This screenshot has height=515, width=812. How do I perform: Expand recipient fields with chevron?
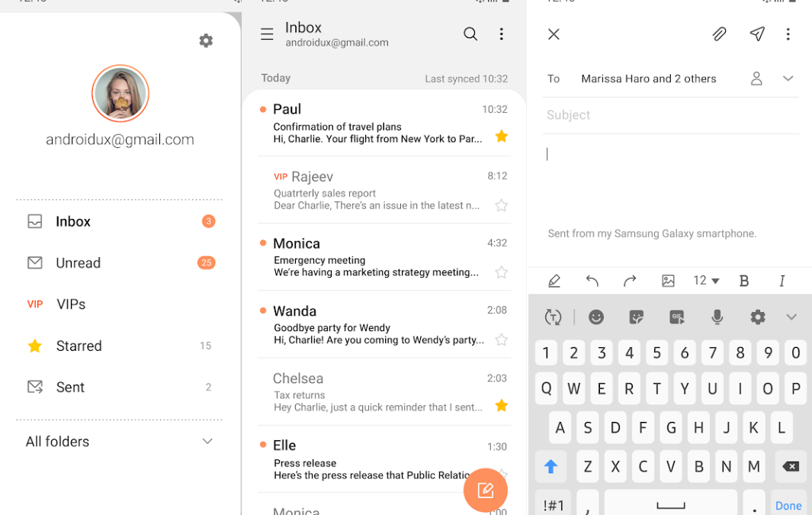(x=788, y=79)
